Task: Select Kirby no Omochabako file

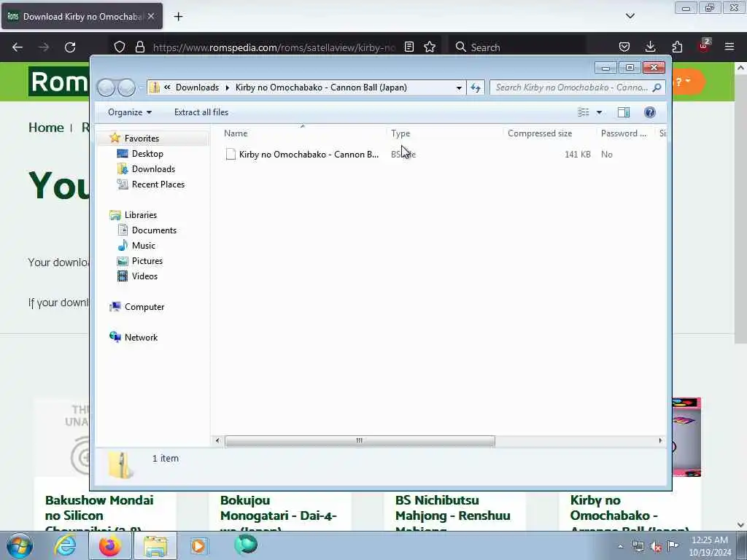Action: [x=303, y=155]
